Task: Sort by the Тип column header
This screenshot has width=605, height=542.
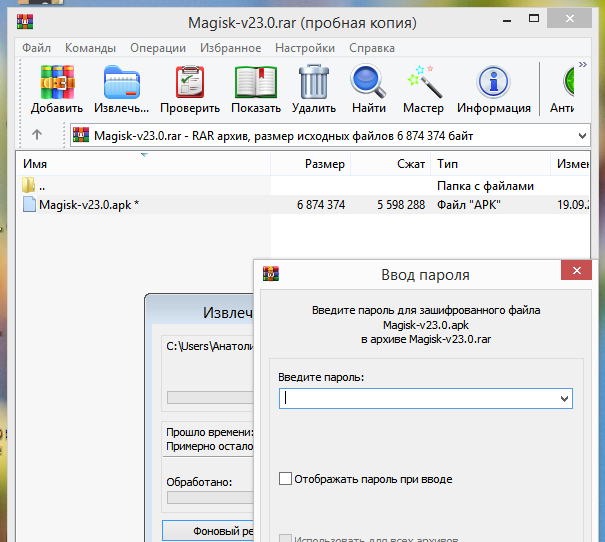Action: click(490, 164)
